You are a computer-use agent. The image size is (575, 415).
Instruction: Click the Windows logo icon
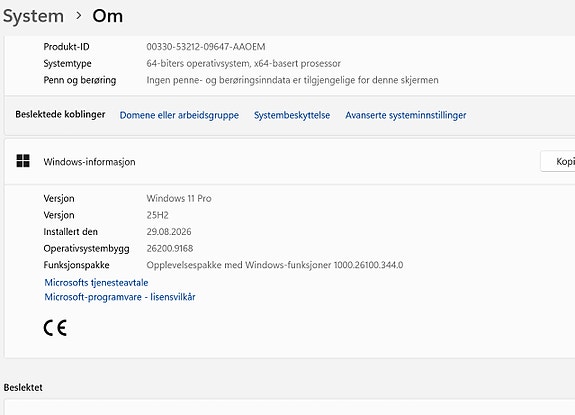(x=23, y=161)
